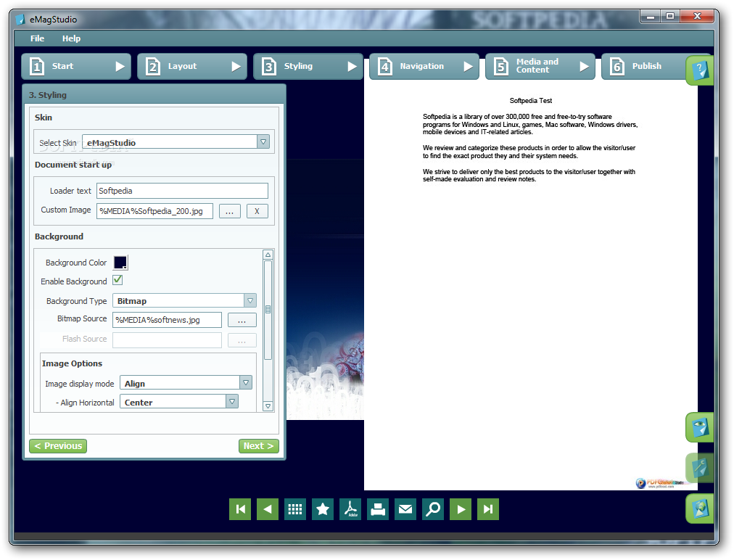734x560 pixels.
Task: Expand the Select Skin dropdown
Action: (263, 142)
